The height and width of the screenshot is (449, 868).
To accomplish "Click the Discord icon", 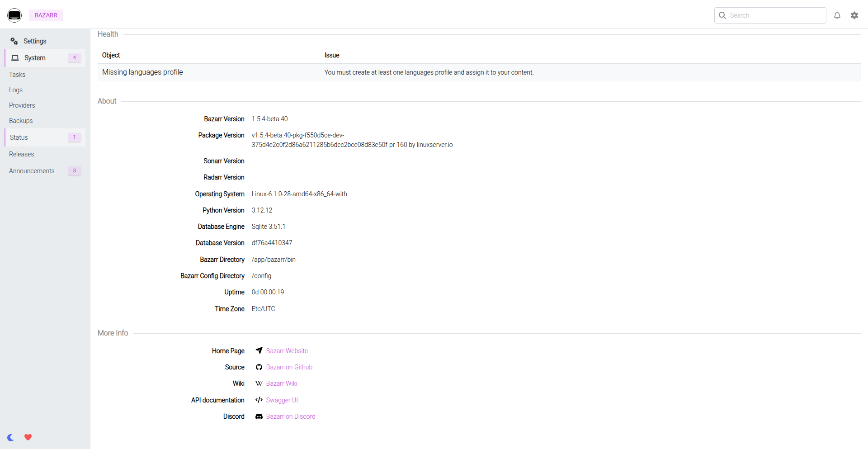I will (x=259, y=416).
